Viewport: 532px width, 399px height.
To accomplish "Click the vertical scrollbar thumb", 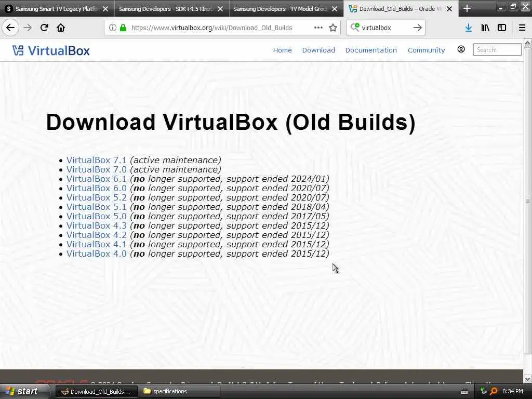I will coord(528,200).
